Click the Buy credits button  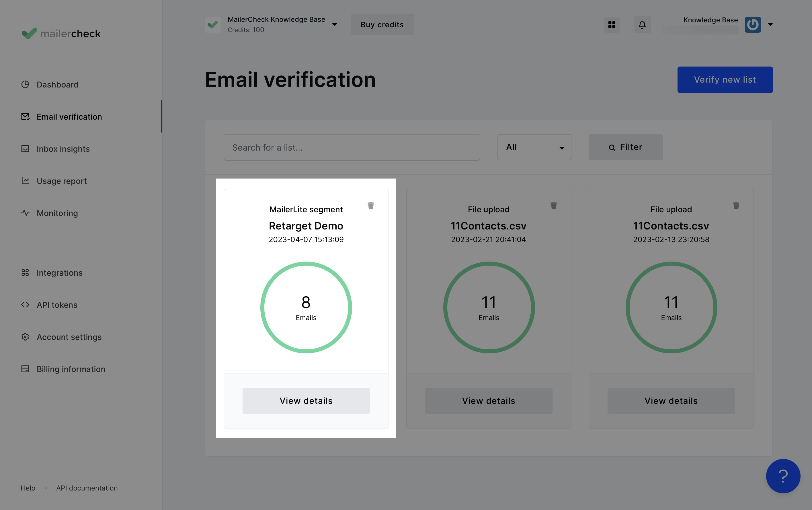tap(382, 24)
